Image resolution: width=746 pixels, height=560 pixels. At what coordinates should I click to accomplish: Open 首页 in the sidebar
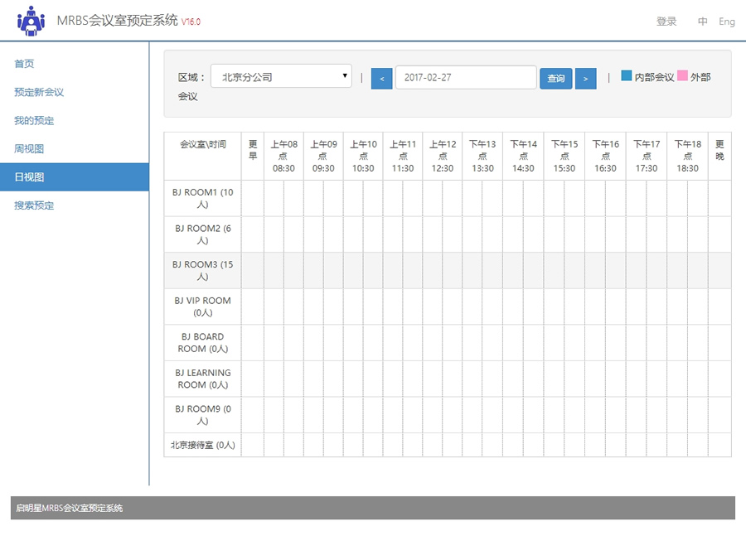coord(24,64)
